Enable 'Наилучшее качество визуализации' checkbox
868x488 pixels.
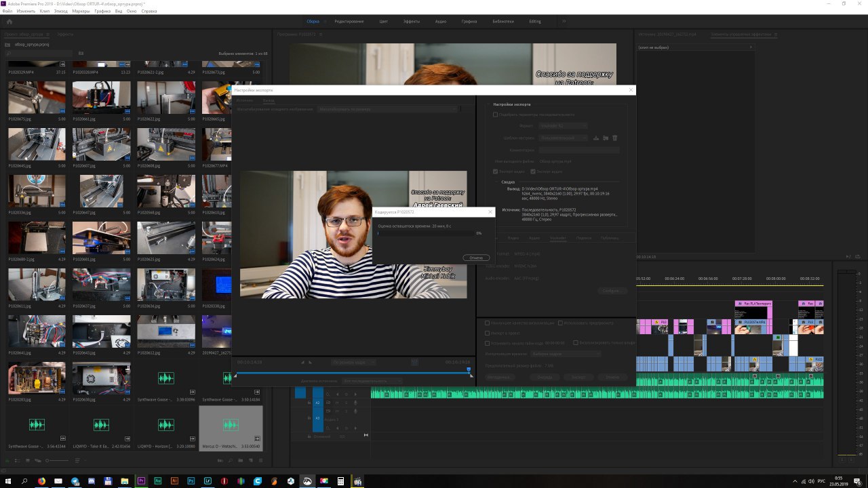pyautogui.click(x=488, y=323)
